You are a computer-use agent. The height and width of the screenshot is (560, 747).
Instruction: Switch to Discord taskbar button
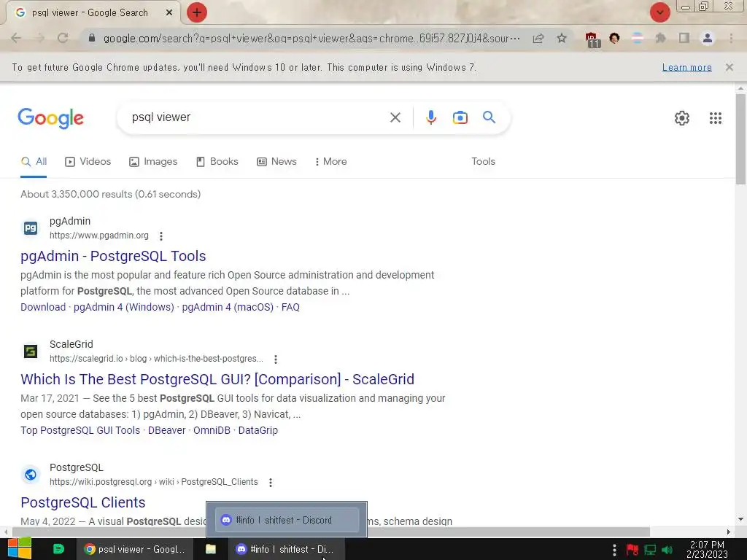[x=286, y=549]
